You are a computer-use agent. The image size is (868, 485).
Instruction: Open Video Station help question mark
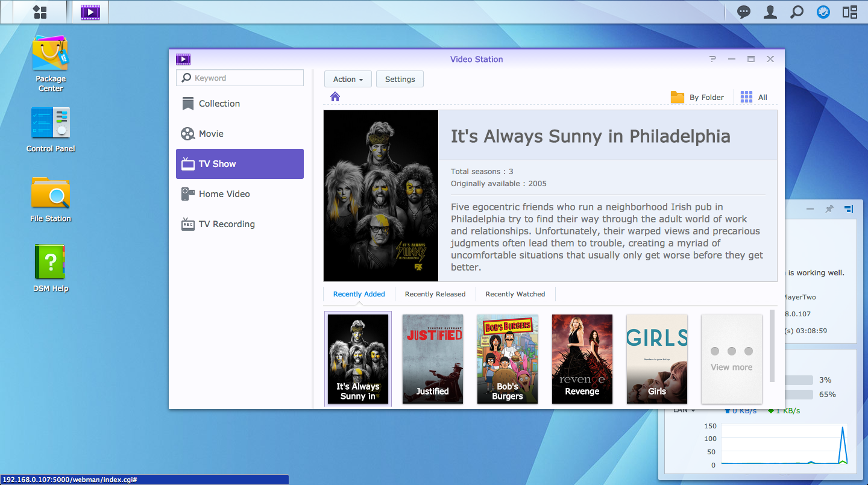pos(713,59)
